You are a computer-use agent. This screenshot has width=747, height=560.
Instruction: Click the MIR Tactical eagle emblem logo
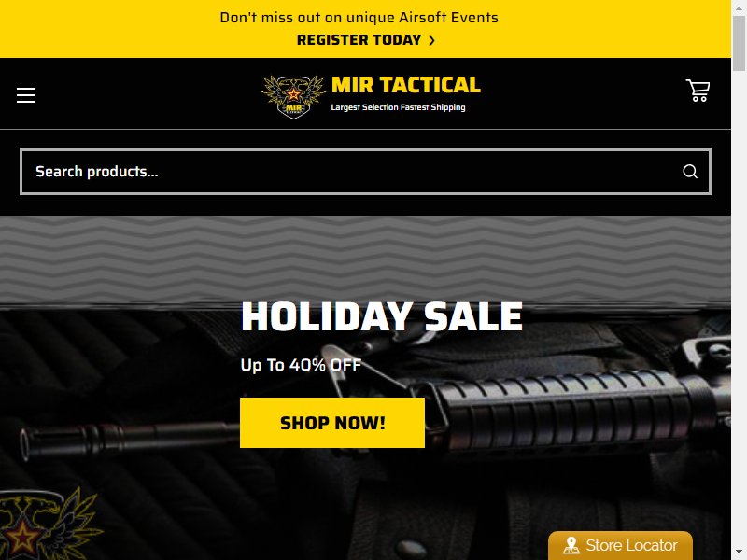293,97
